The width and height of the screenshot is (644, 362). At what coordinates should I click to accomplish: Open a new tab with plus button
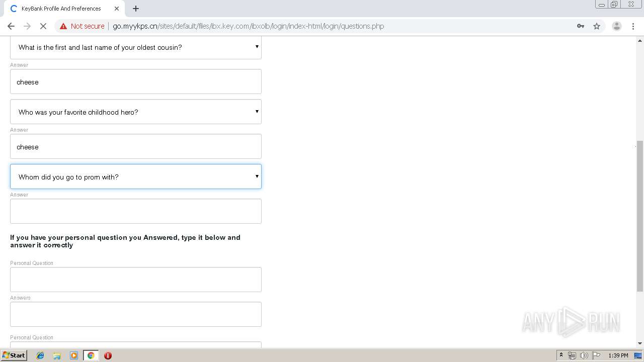[x=136, y=9]
